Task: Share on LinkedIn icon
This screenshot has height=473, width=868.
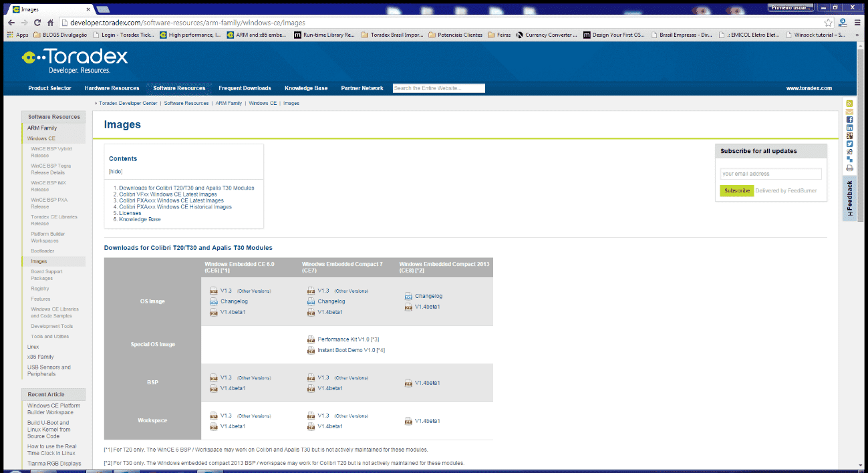Action: click(849, 128)
